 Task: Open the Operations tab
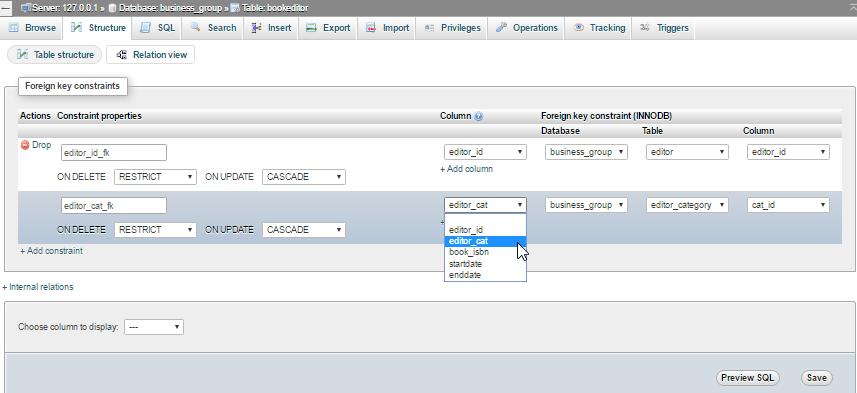(527, 28)
